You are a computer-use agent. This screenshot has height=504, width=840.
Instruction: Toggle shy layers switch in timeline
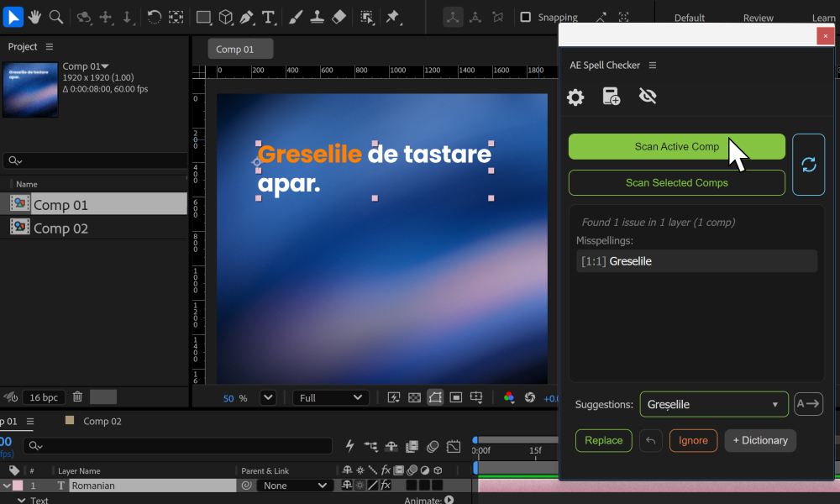click(x=391, y=445)
